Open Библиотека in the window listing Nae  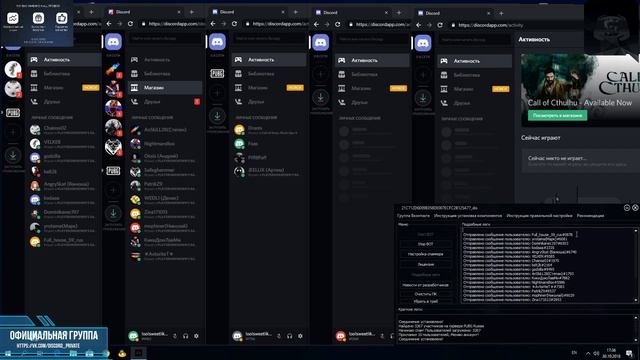pyautogui.click(x=269, y=73)
